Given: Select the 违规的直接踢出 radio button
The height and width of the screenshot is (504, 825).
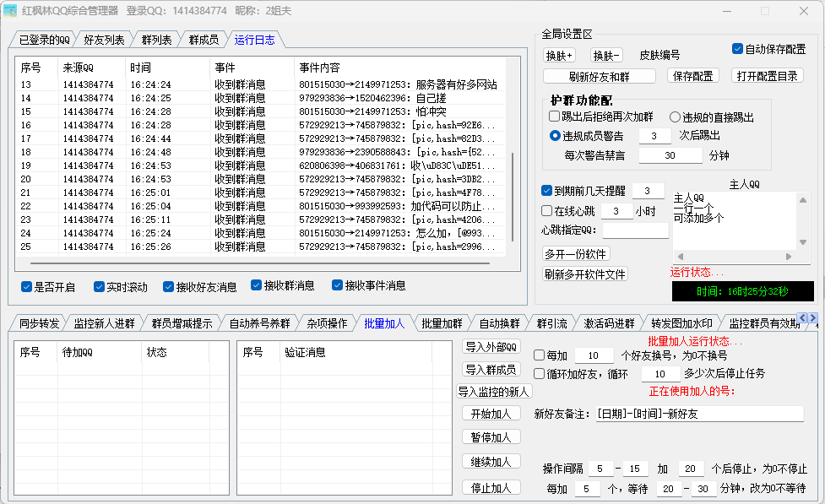Looking at the screenshot, I should point(676,117).
